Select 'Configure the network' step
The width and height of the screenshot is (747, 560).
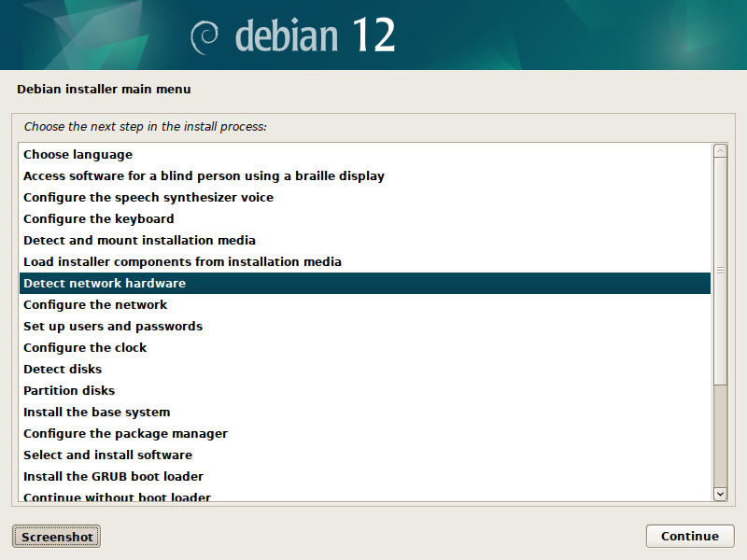coord(365,305)
